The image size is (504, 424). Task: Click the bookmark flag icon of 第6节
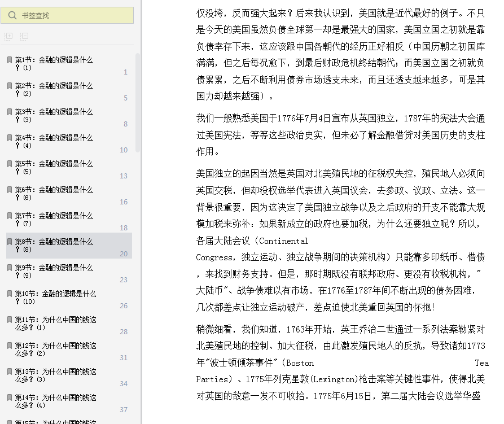(10, 190)
